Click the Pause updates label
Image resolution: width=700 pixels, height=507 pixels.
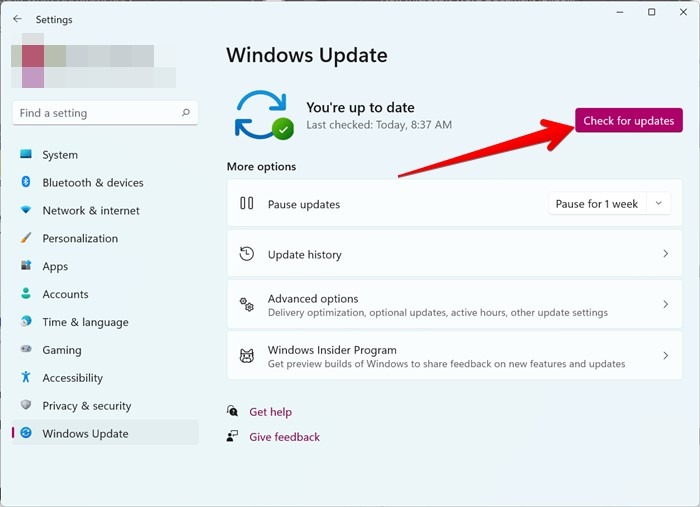[x=304, y=204]
